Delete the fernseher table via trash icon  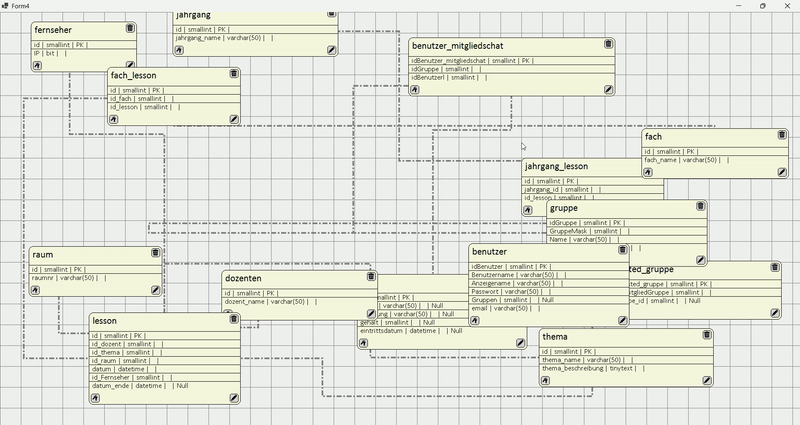[130, 29]
